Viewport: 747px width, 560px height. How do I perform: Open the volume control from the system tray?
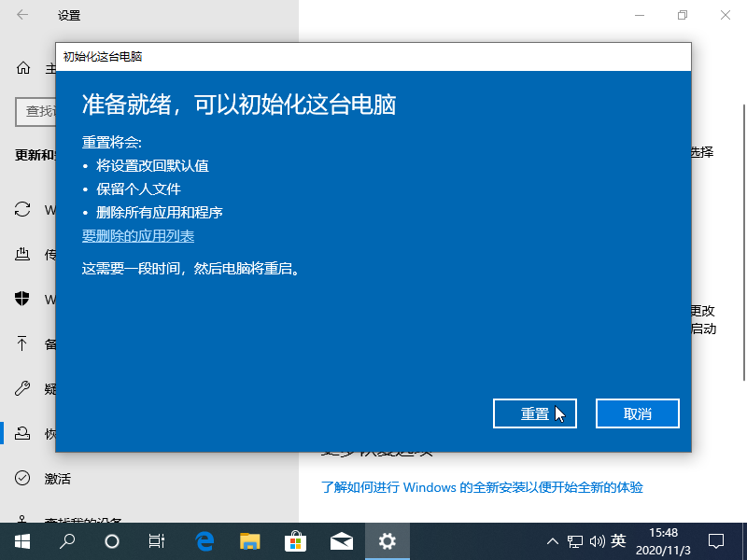(598, 540)
